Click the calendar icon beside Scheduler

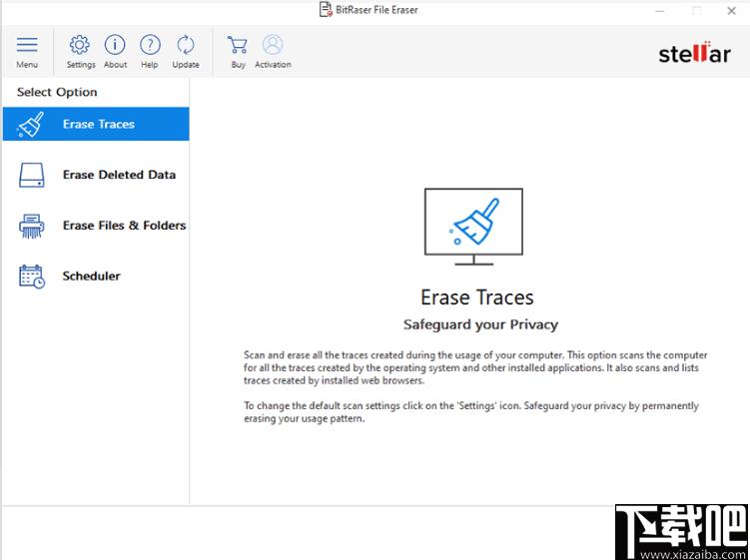click(x=32, y=277)
